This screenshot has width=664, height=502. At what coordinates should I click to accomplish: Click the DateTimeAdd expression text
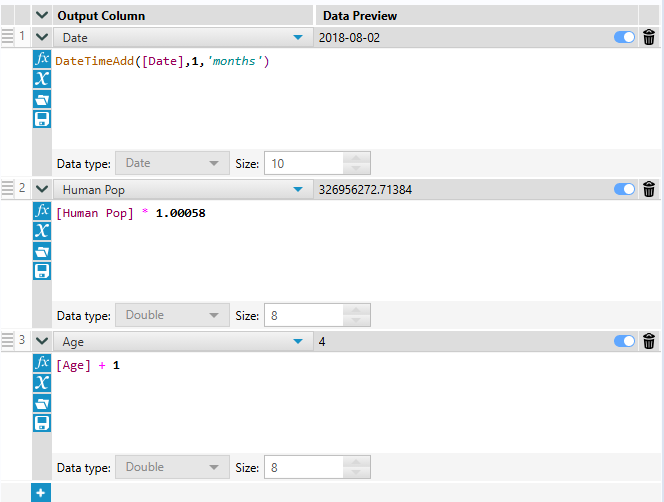pyautogui.click(x=162, y=61)
